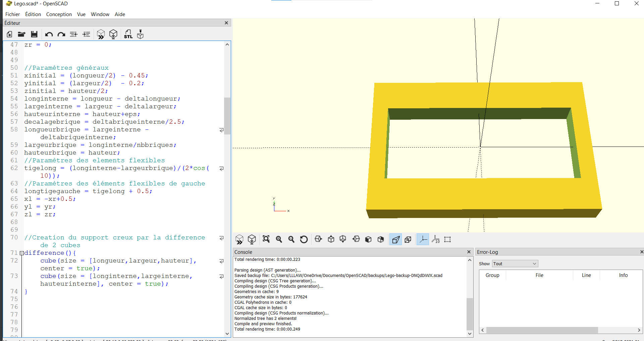
Task: Click the 'Compile and preview finished.' console line
Action: (263, 324)
